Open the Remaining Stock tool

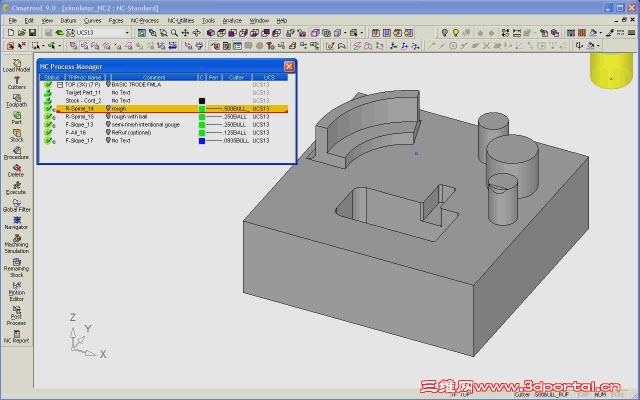tap(16, 268)
